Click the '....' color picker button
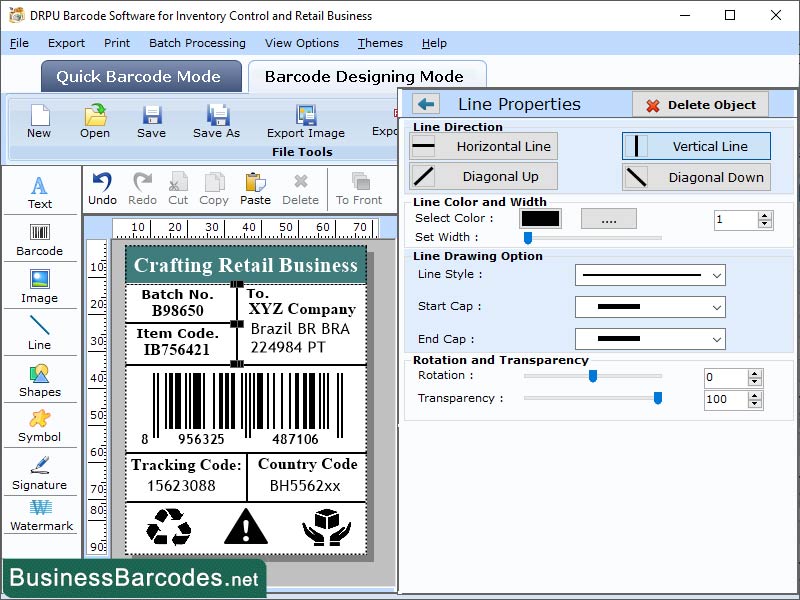This screenshot has width=800, height=600. pos(609,219)
